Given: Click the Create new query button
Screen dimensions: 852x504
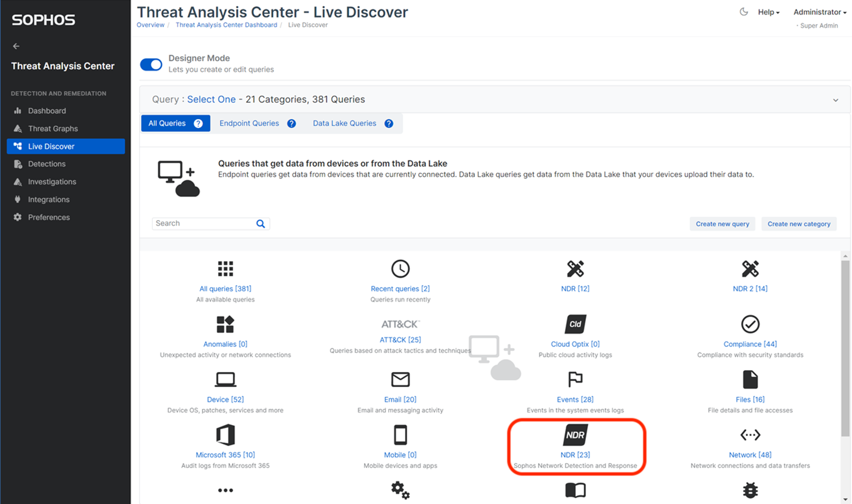Looking at the screenshot, I should click(x=722, y=224).
